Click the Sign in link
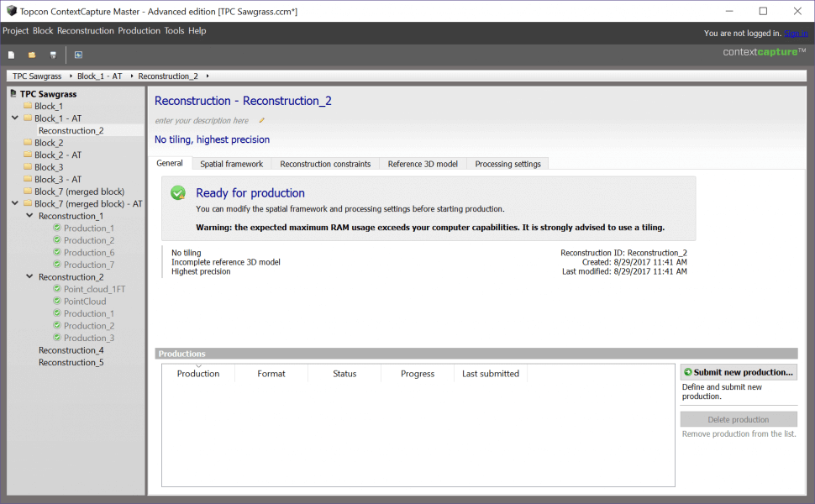 pos(796,34)
